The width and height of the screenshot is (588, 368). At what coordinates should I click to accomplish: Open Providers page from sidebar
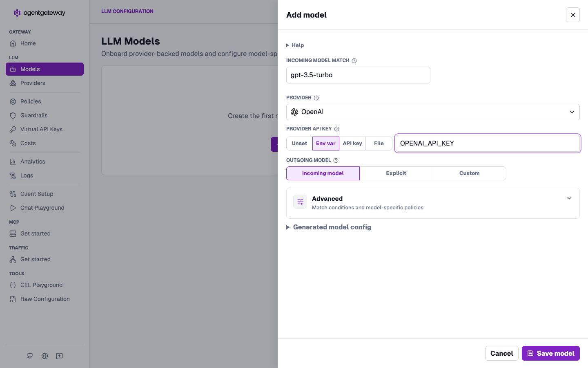tap(45, 83)
